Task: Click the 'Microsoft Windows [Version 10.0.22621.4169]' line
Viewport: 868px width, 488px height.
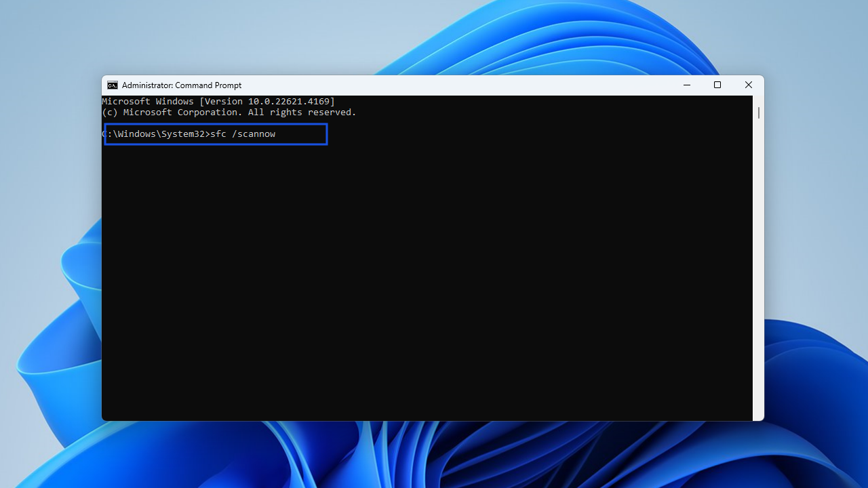Action: coord(218,102)
